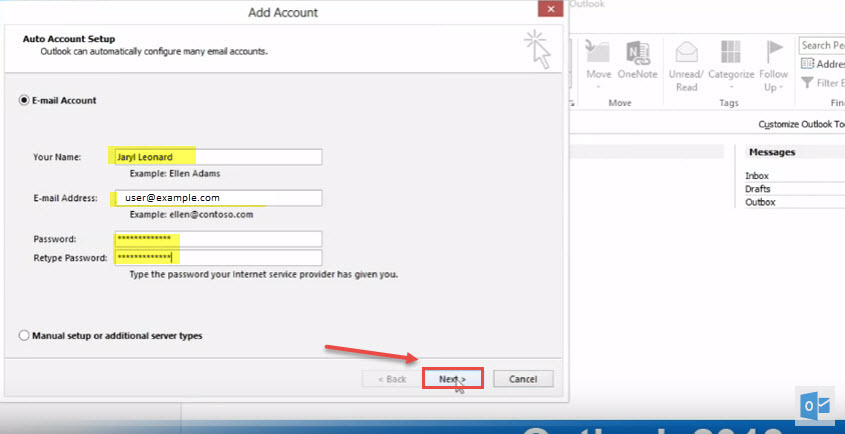Click the disabled Back button
The height and width of the screenshot is (434, 845).
coord(392,379)
